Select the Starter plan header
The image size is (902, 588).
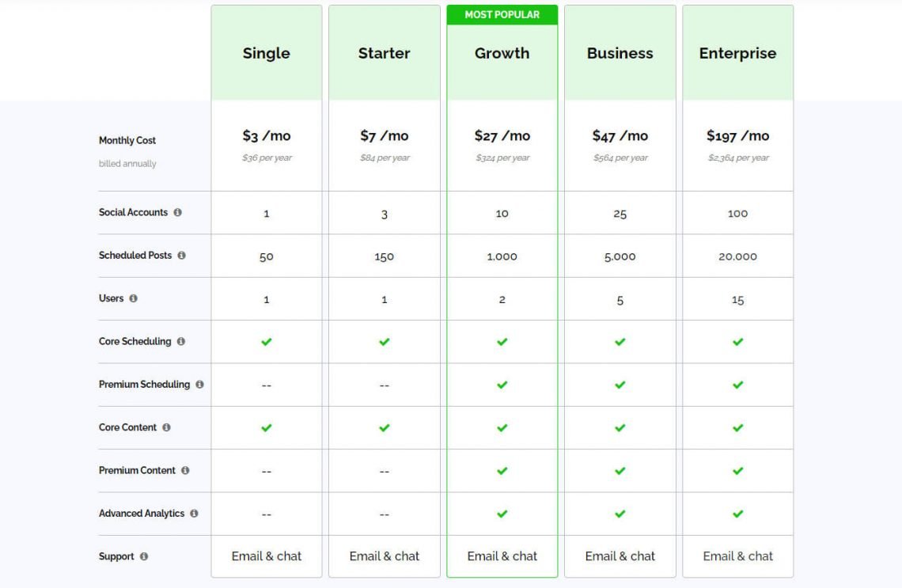tap(385, 53)
